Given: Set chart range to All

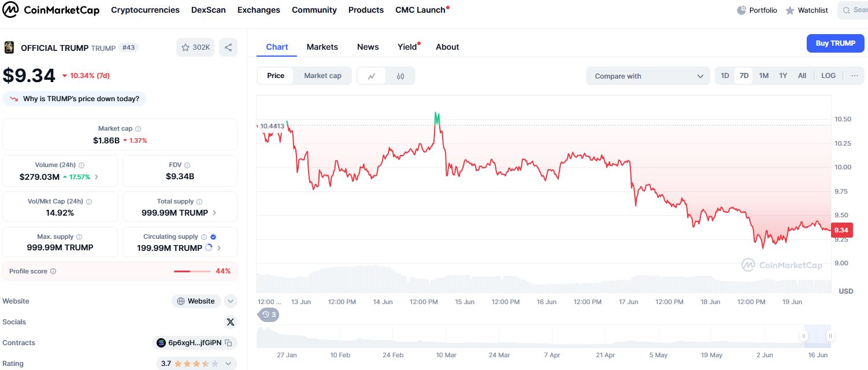Looking at the screenshot, I should pos(802,76).
